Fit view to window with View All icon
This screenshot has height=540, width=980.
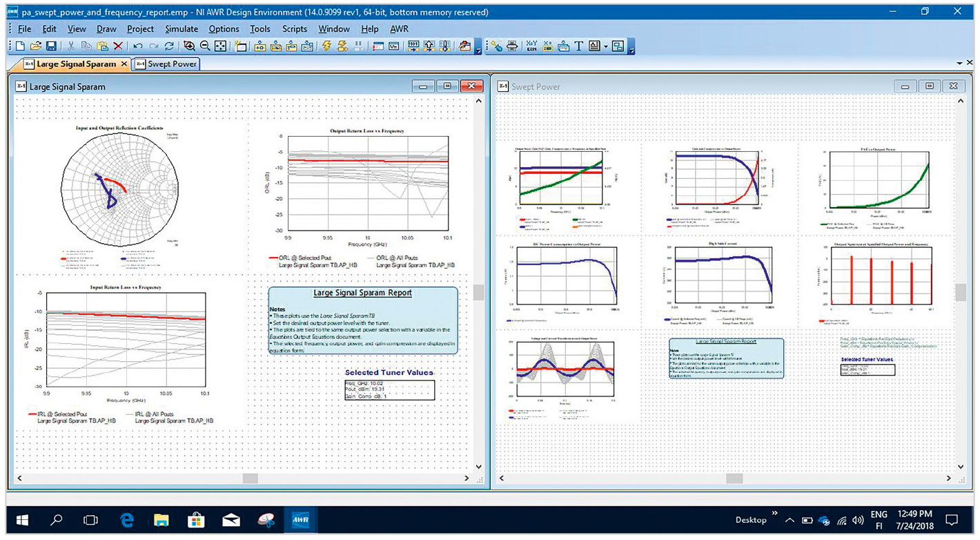(x=221, y=46)
